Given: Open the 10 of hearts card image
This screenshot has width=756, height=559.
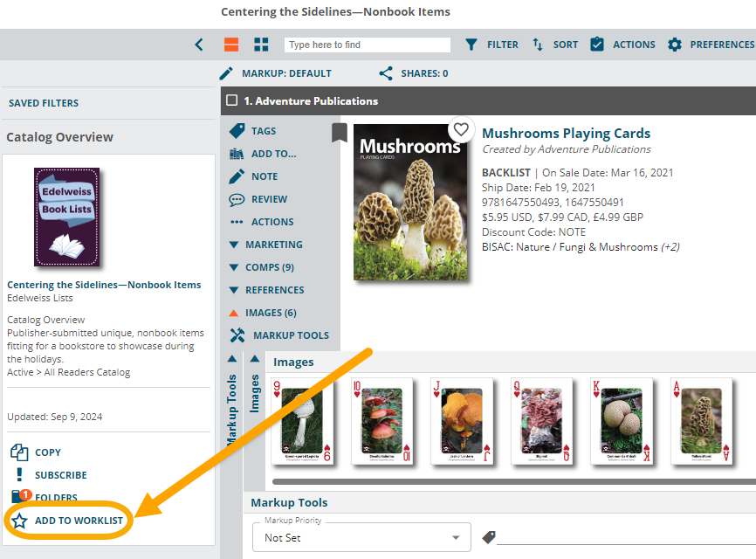Looking at the screenshot, I should [381, 421].
